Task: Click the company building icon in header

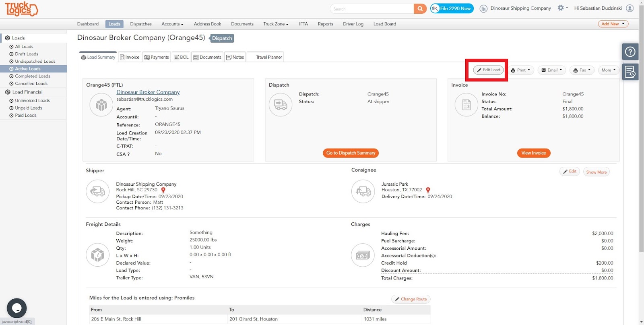Action: (x=483, y=8)
